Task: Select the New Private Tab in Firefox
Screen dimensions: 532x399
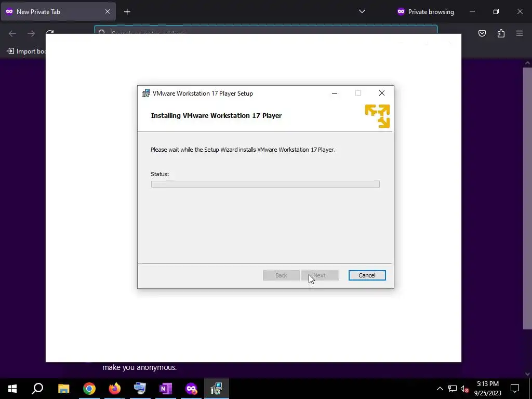Action: (x=58, y=11)
